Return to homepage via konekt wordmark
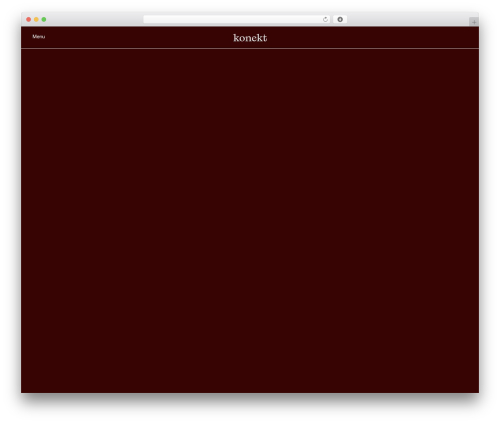Viewport: 500px width, 423px height. [x=250, y=38]
